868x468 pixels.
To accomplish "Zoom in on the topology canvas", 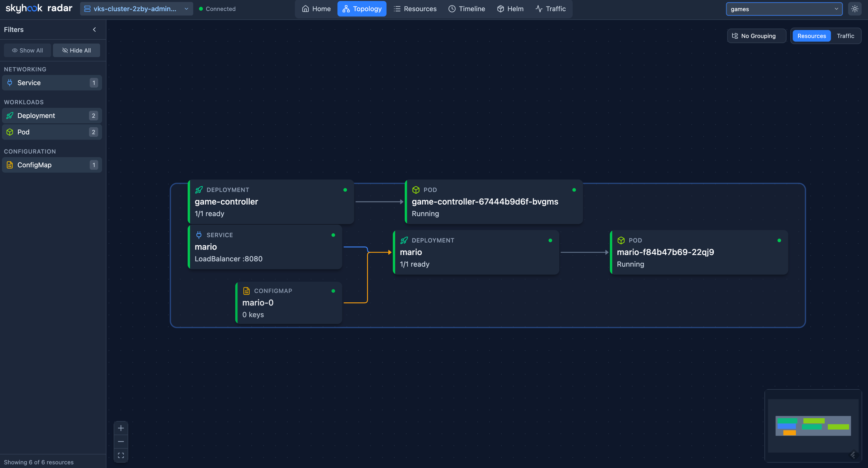I will (x=121, y=428).
